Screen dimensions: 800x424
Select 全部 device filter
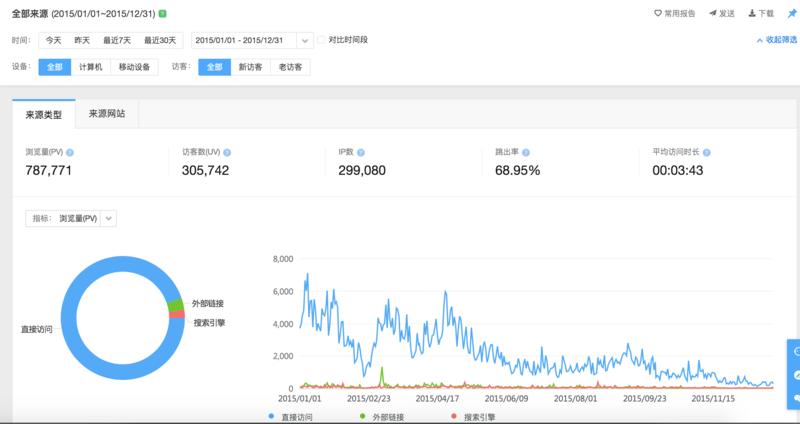click(x=55, y=67)
